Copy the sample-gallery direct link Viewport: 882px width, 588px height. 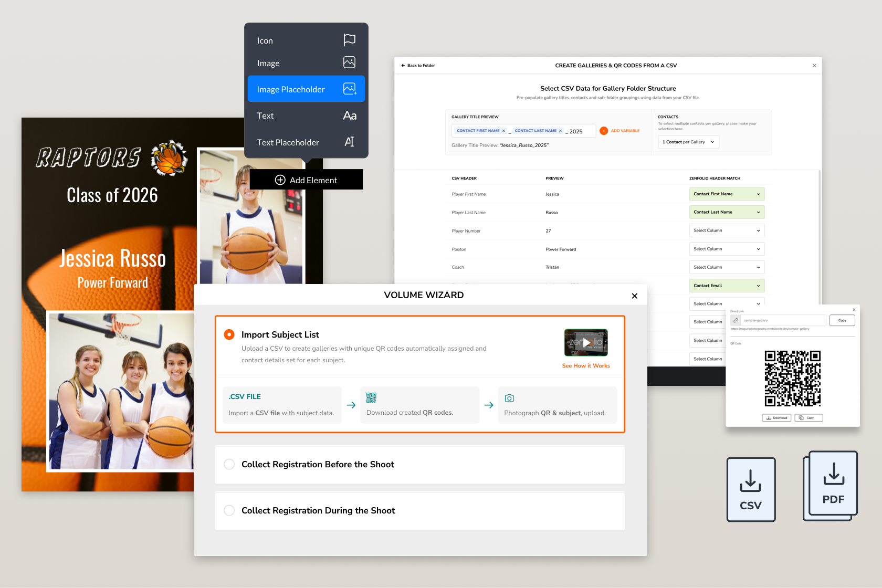[x=842, y=320]
